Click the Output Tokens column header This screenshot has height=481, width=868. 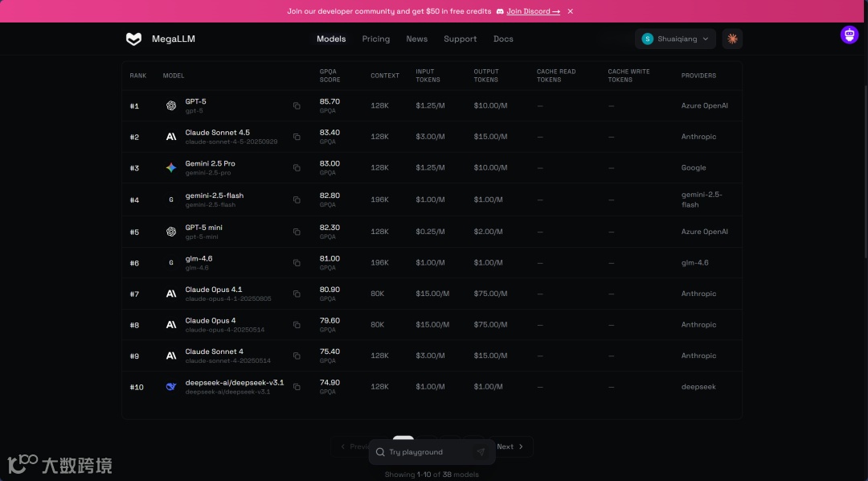click(486, 76)
